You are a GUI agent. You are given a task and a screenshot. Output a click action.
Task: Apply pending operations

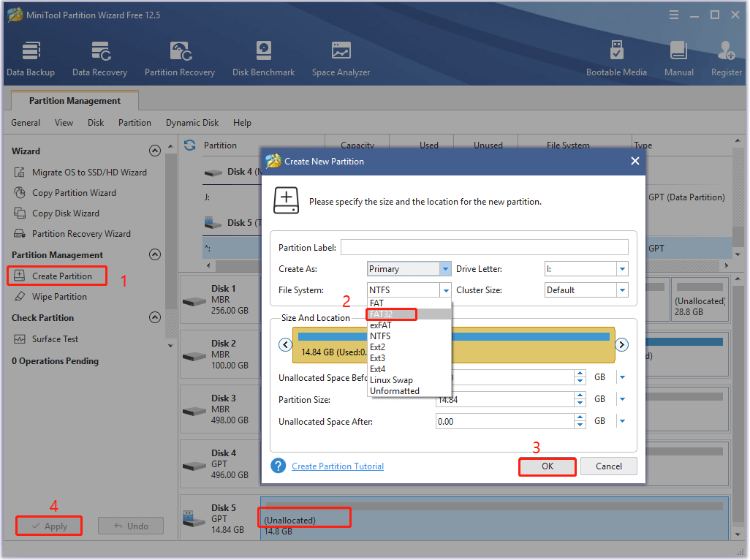click(49, 526)
